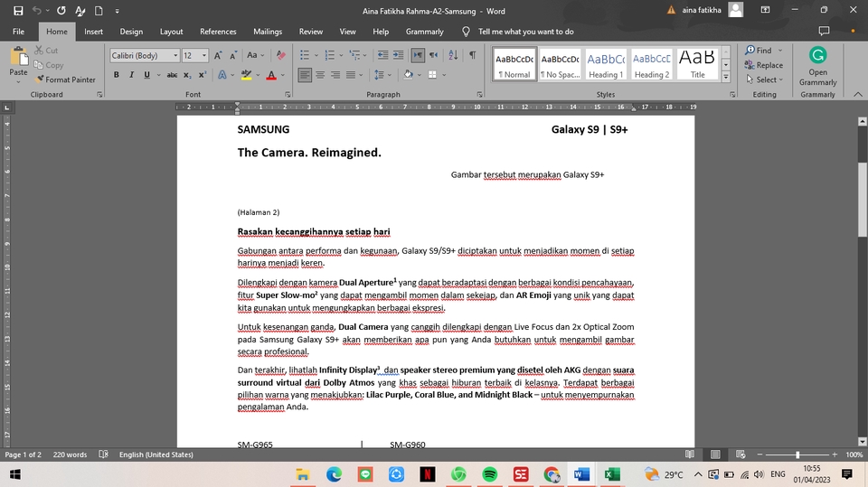Toggle Print Layout view
This screenshot has width=868, height=487.
pos(715,454)
